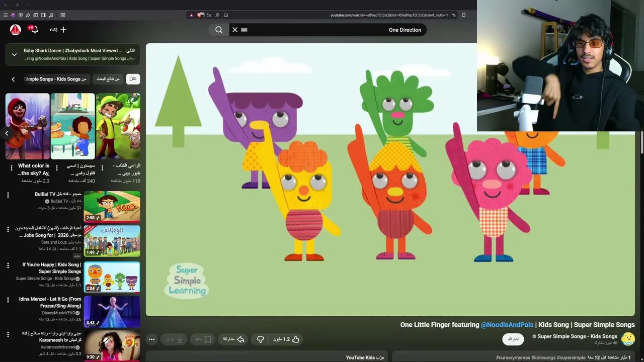644x362 pixels.
Task: Click the #nurseryrhymes hashtag
Action: pyautogui.click(x=513, y=357)
